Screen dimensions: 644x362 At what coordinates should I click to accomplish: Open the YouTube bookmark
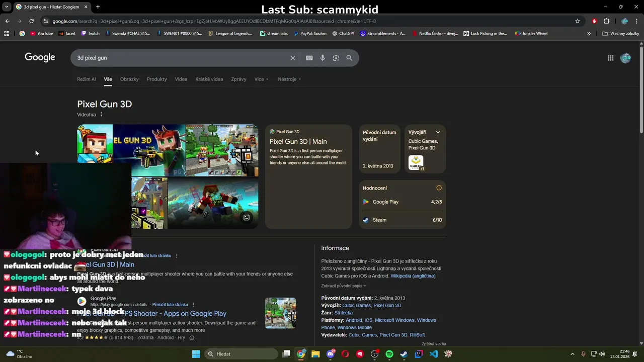[41, 34]
